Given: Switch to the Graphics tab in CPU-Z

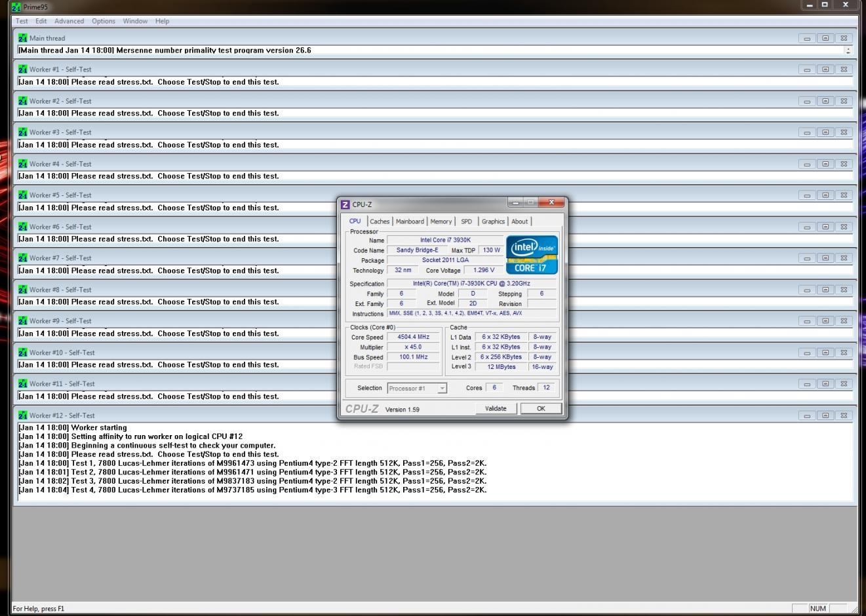Looking at the screenshot, I should click(493, 221).
